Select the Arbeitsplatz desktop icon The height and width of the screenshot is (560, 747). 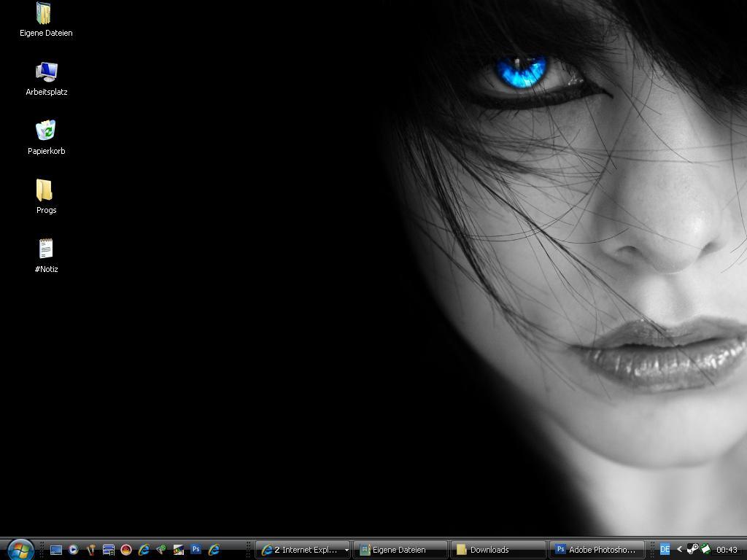pos(46,79)
